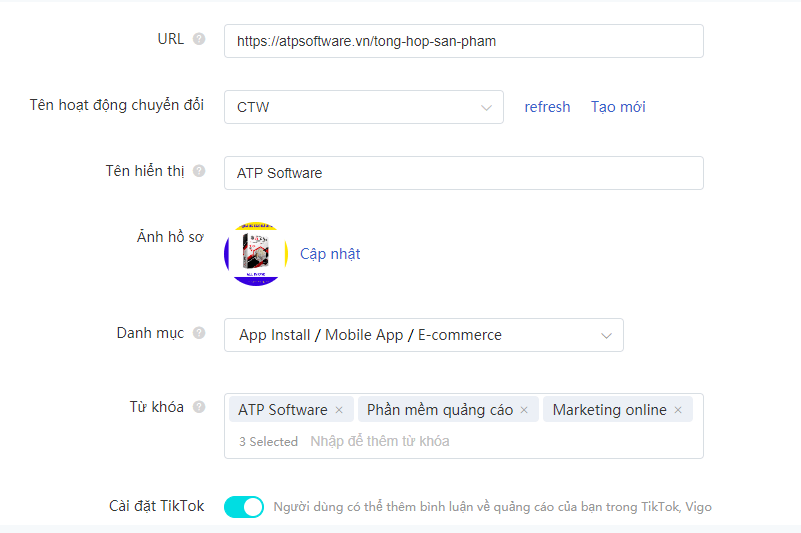The width and height of the screenshot is (801, 533).
Task: Click the Tên hoạt động chuyển đổi label
Action: click(x=116, y=105)
